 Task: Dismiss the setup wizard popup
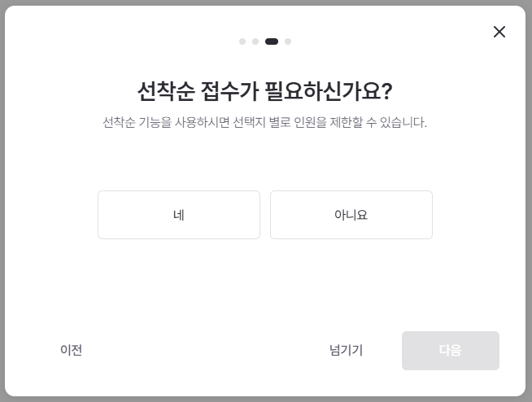(499, 32)
